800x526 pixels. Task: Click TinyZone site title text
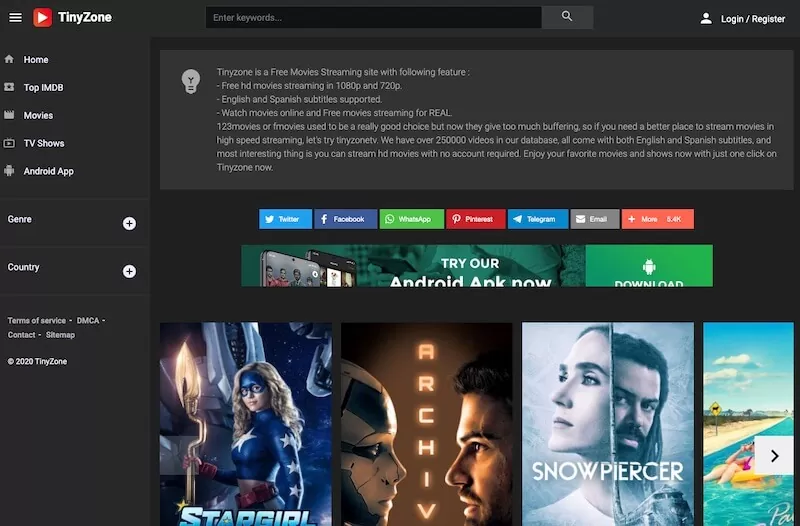pos(85,17)
